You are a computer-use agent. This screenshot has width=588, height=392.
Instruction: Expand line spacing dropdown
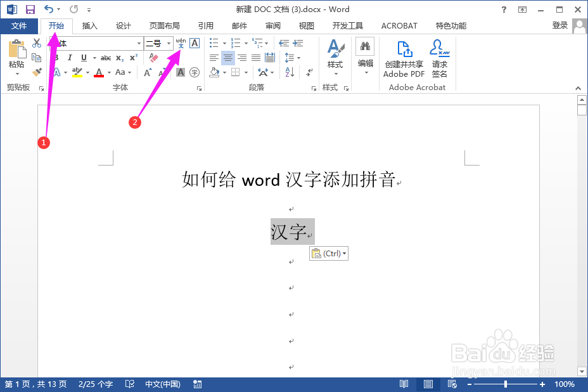299,58
